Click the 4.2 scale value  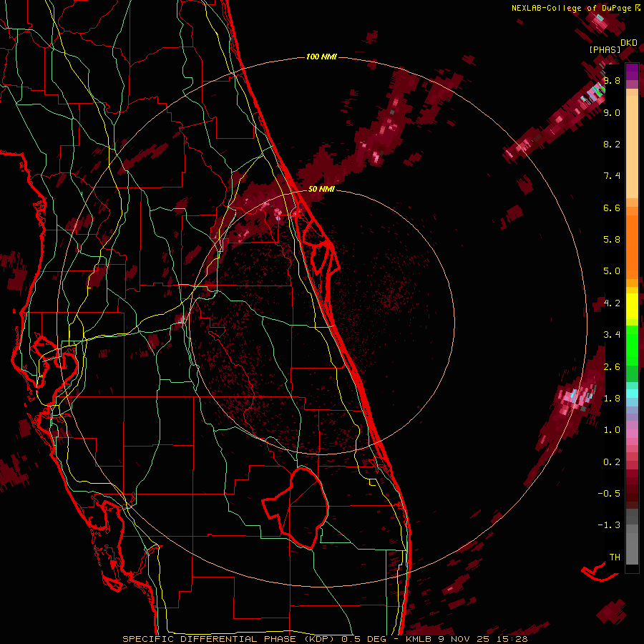tap(612, 303)
